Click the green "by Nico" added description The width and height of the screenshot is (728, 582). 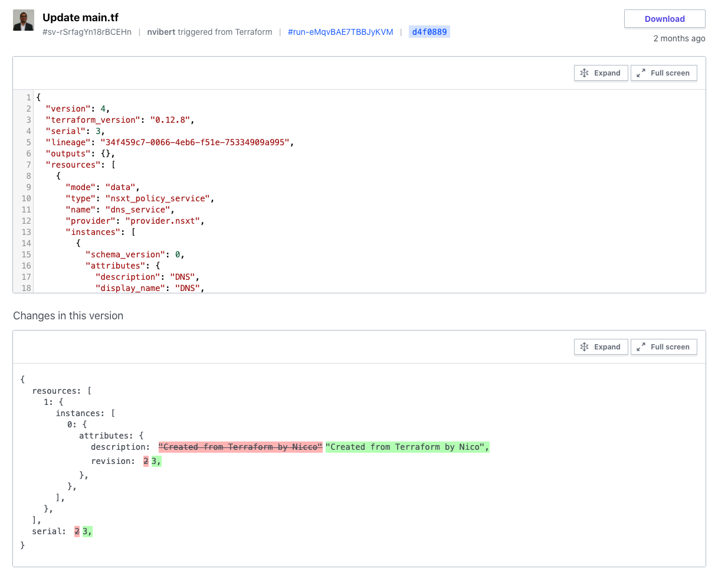[x=407, y=447]
